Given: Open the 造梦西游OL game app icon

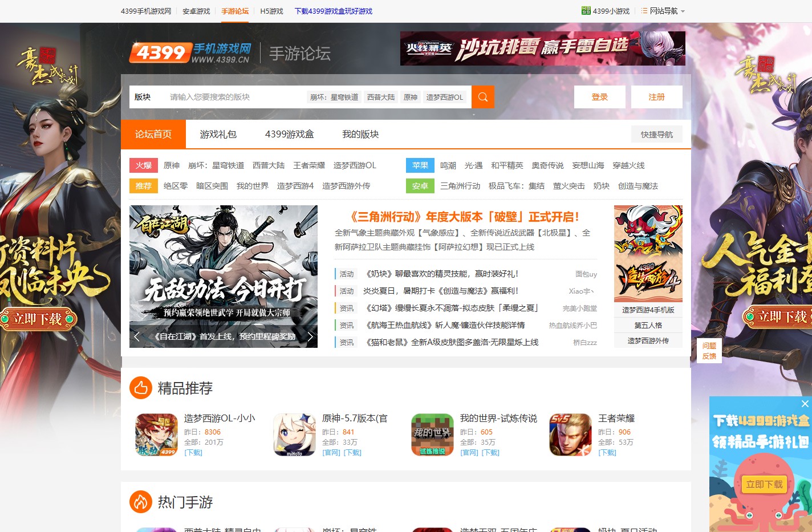Looking at the screenshot, I should click(x=157, y=434).
